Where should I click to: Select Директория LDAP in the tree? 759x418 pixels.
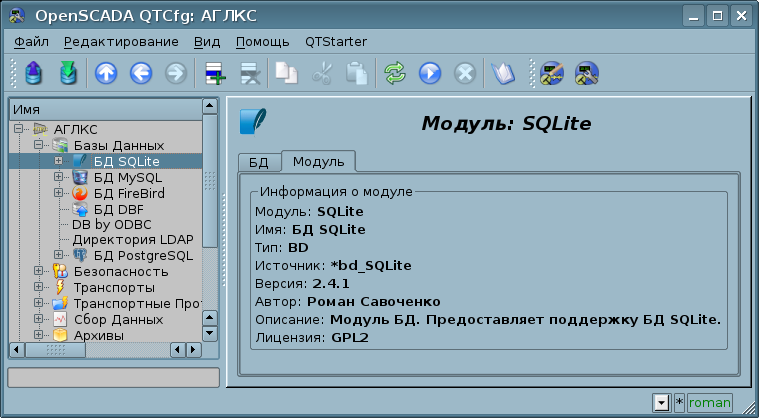click(x=133, y=239)
